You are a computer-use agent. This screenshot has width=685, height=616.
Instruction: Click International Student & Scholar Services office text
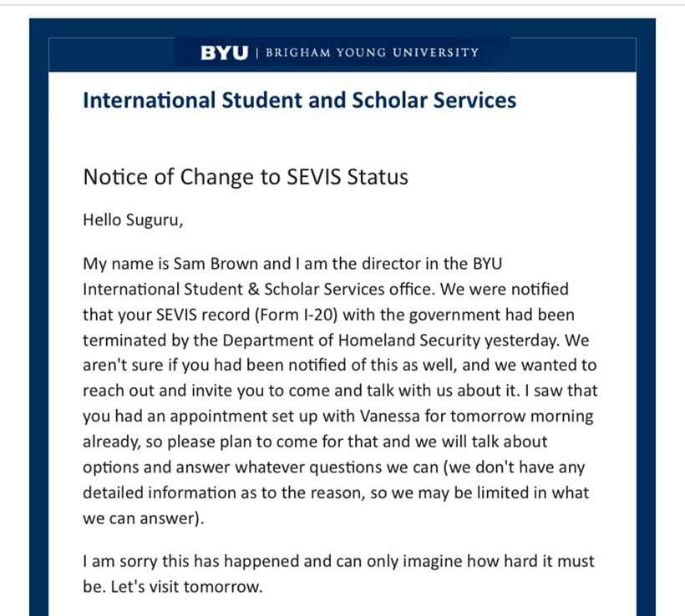(259, 290)
